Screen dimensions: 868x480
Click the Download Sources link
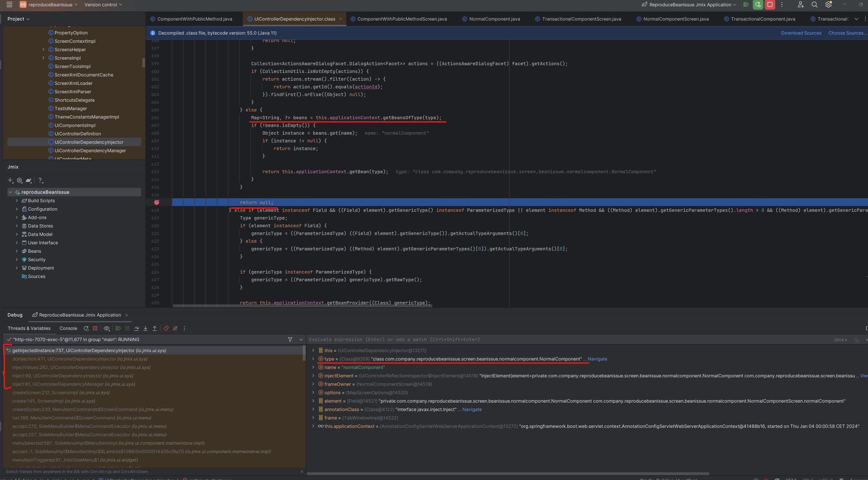coord(801,33)
